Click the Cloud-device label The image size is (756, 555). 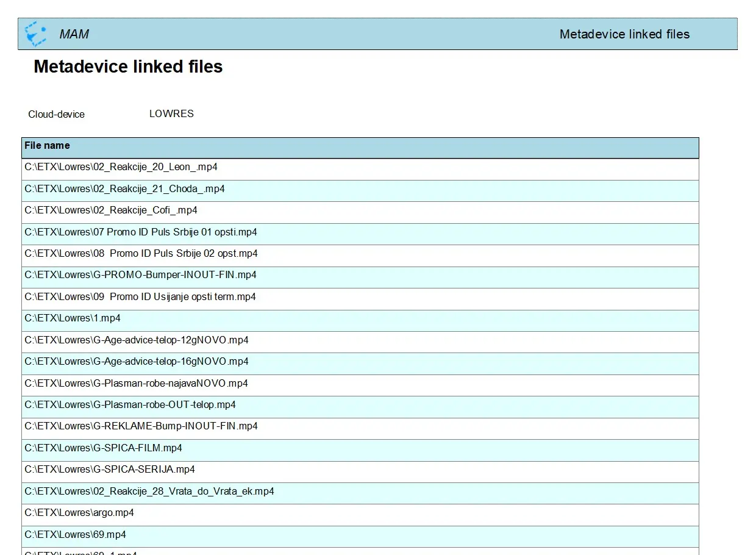(x=56, y=115)
